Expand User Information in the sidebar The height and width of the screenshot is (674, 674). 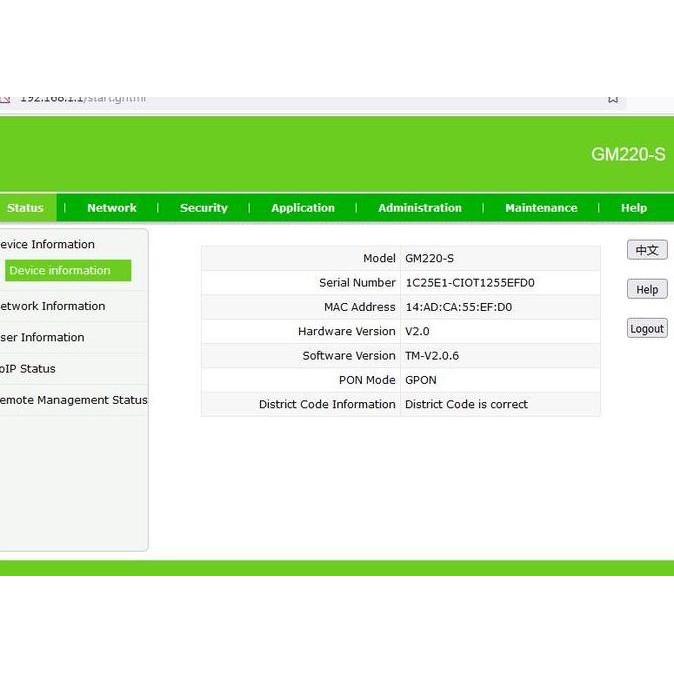[x=43, y=337]
